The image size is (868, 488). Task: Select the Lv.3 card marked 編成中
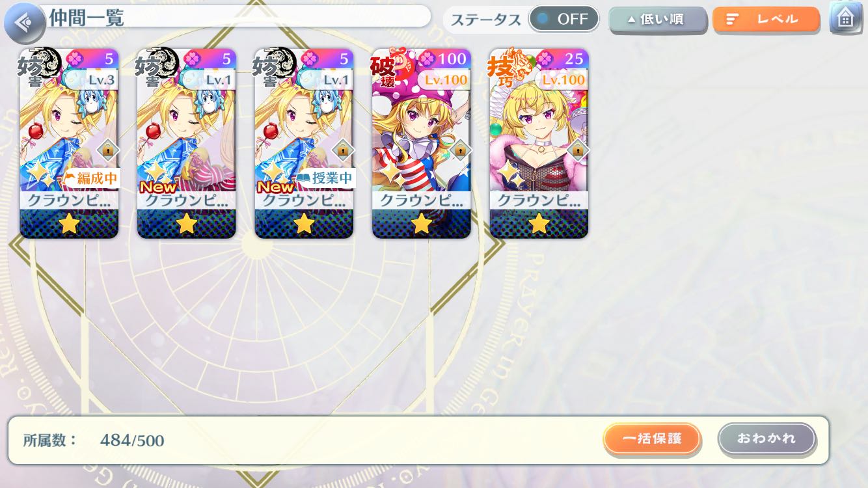point(69,143)
